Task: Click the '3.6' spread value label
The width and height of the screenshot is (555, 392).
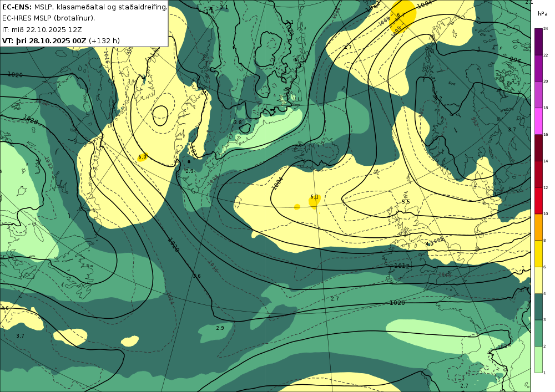Action: pyautogui.click(x=197, y=276)
